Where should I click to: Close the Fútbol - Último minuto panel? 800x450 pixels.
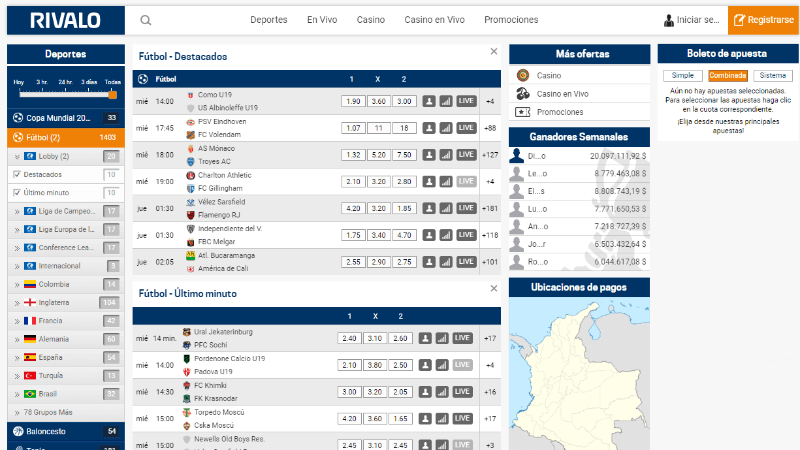(494, 288)
